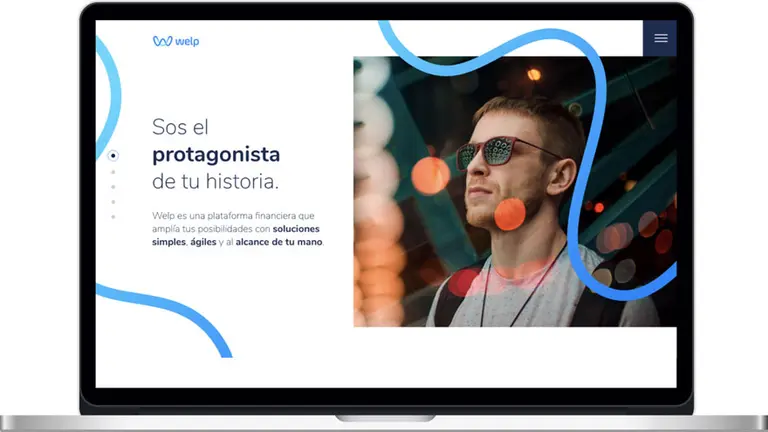Screen dimensions: 768x432
Task: Click the welp wave logo icon
Action: pyautogui.click(x=161, y=41)
